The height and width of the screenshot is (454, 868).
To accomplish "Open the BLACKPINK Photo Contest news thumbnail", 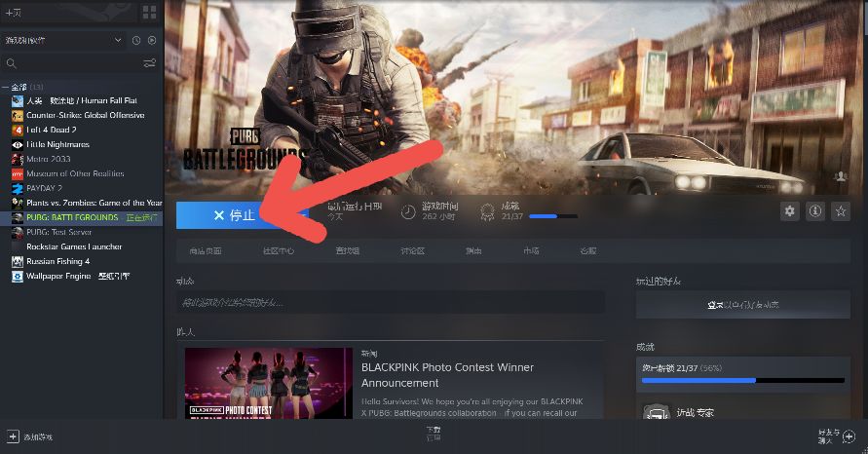I will point(269,383).
